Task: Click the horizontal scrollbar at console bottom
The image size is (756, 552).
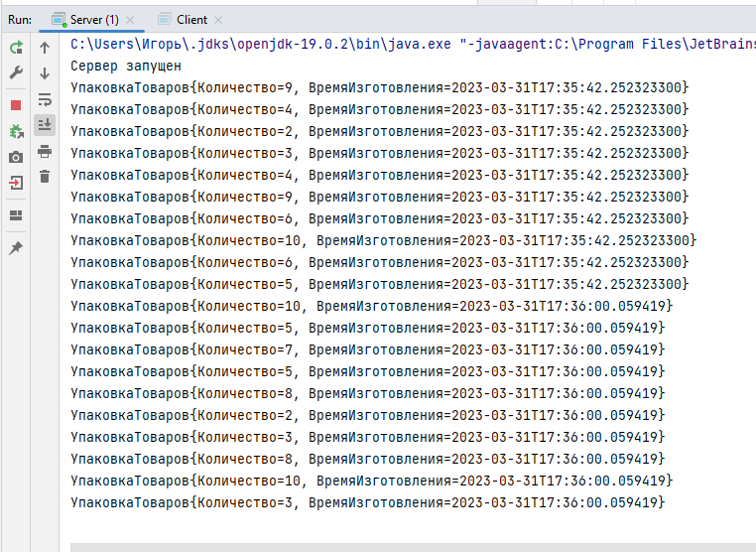Action: [x=413, y=547]
